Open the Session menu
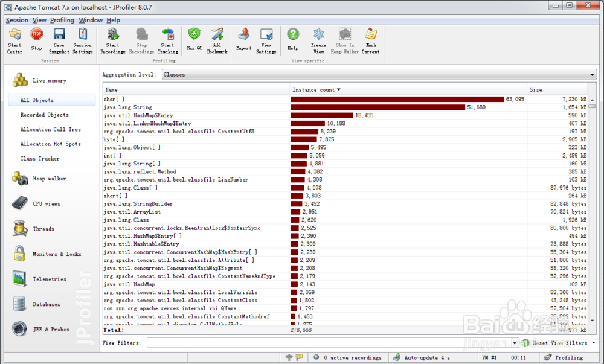The height and width of the screenshot is (364, 604). pyautogui.click(x=17, y=20)
